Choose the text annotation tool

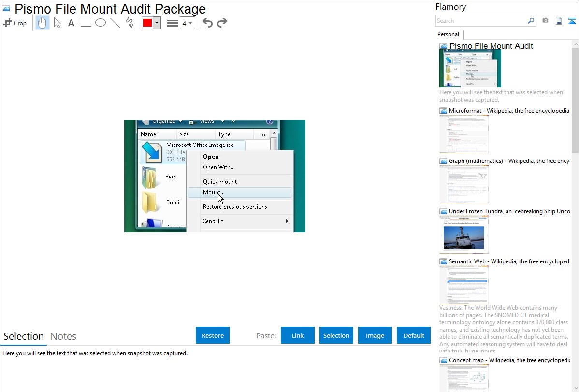coord(71,23)
